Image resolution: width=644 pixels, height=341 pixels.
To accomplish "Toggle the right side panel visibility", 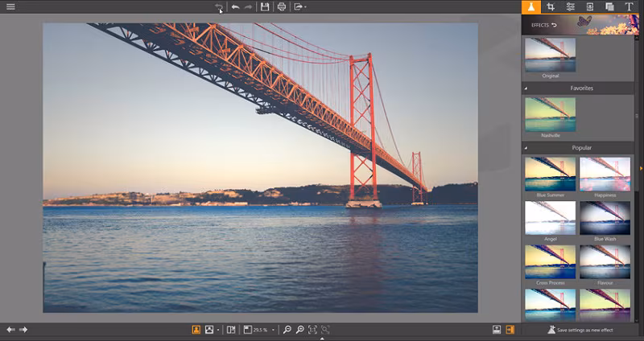I will click(510, 330).
